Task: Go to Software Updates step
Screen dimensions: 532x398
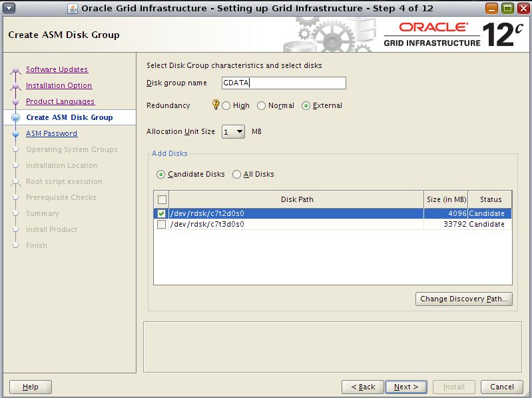Action: tap(57, 69)
